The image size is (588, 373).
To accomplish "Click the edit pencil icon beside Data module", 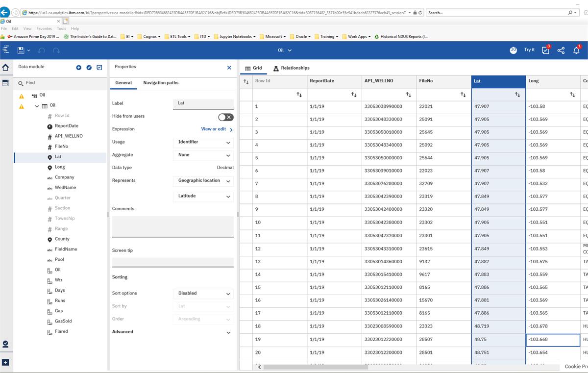I will coord(89,68).
